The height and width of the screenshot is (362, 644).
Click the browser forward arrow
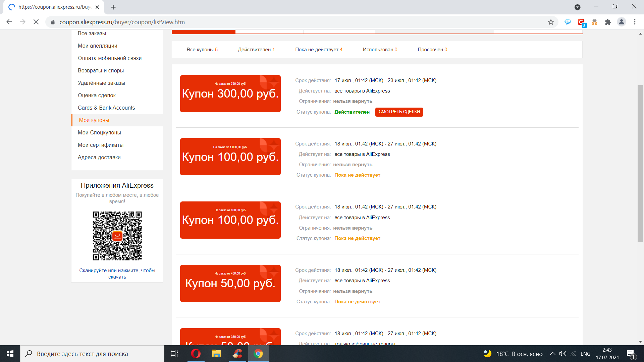pyautogui.click(x=22, y=22)
